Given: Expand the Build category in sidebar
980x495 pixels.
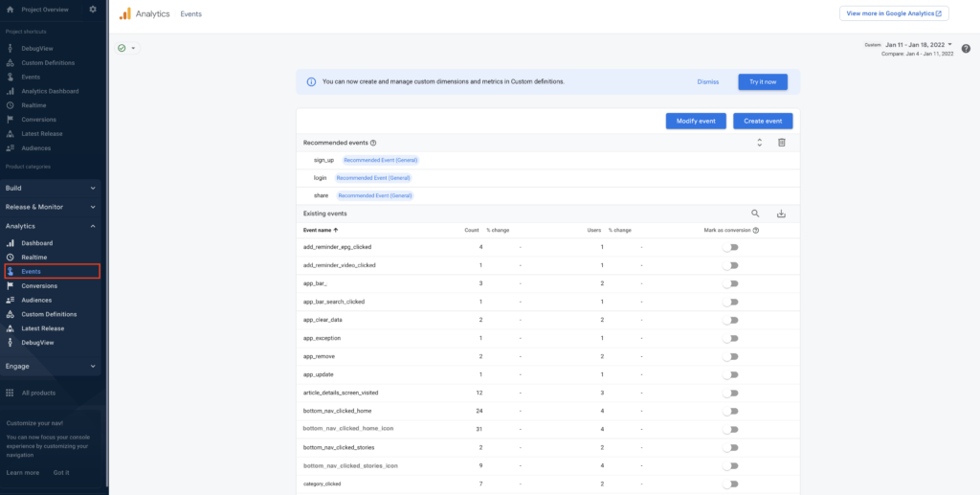Looking at the screenshot, I should click(51, 188).
